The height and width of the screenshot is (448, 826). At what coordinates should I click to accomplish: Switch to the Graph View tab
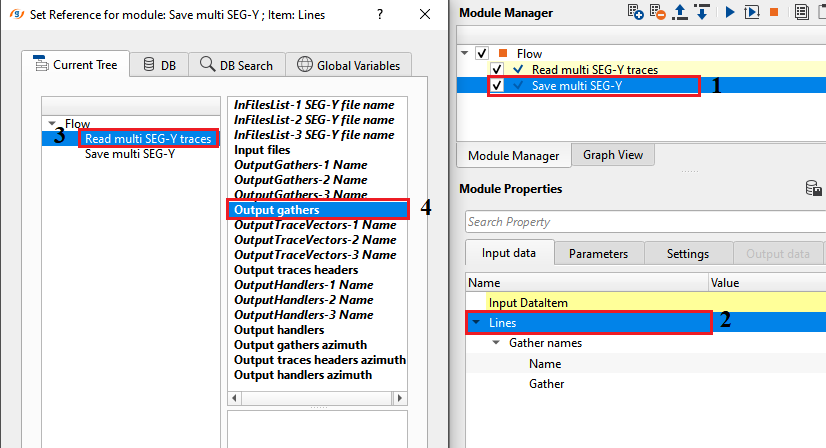pyautogui.click(x=612, y=155)
